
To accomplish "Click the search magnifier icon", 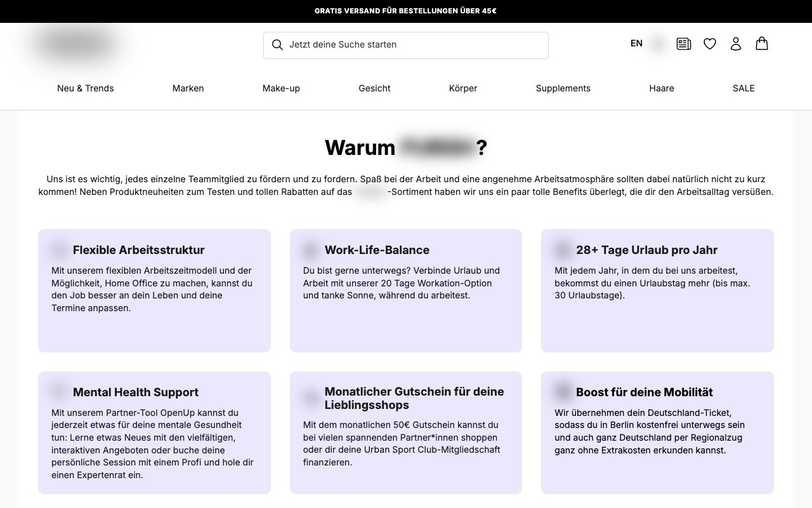I will (277, 44).
